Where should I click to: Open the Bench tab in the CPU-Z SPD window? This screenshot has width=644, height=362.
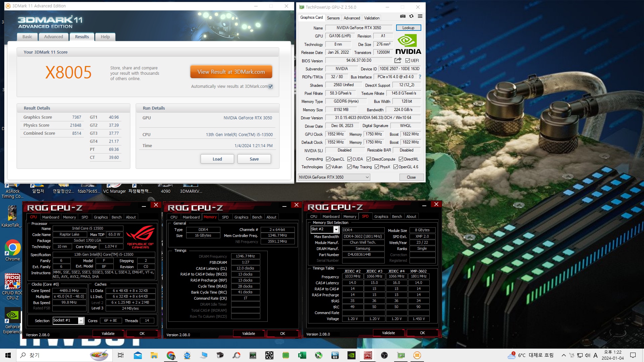pos(397,217)
